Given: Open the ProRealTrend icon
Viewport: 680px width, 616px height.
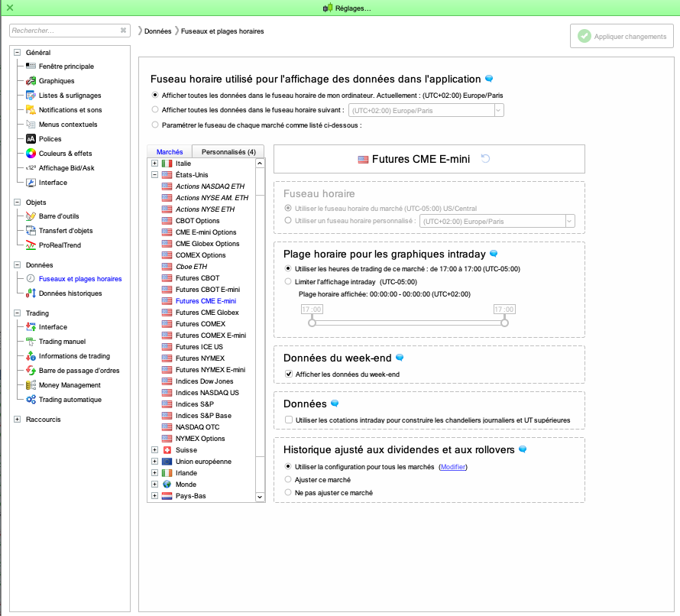Looking at the screenshot, I should pyautogui.click(x=31, y=245).
